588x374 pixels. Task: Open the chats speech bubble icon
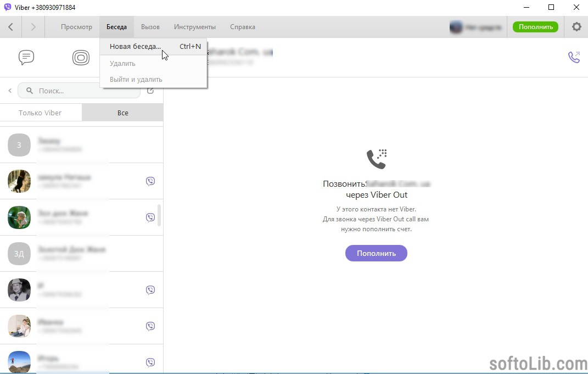click(26, 58)
